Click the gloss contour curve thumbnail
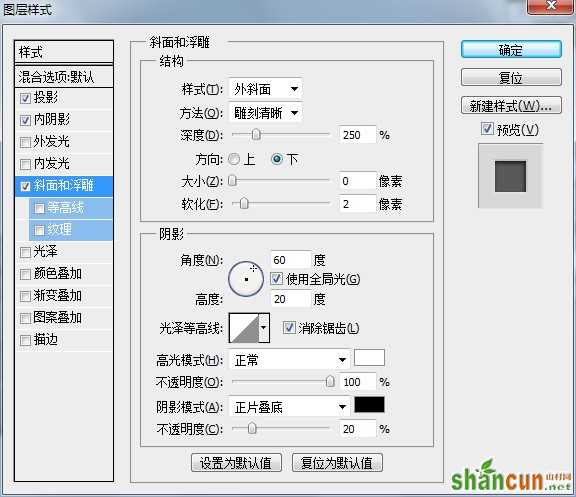The image size is (576, 497). [x=244, y=328]
